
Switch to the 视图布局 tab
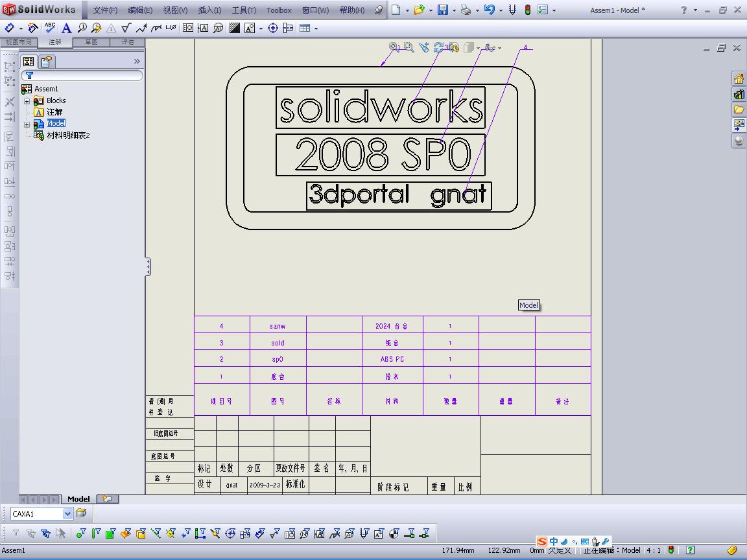pyautogui.click(x=19, y=42)
